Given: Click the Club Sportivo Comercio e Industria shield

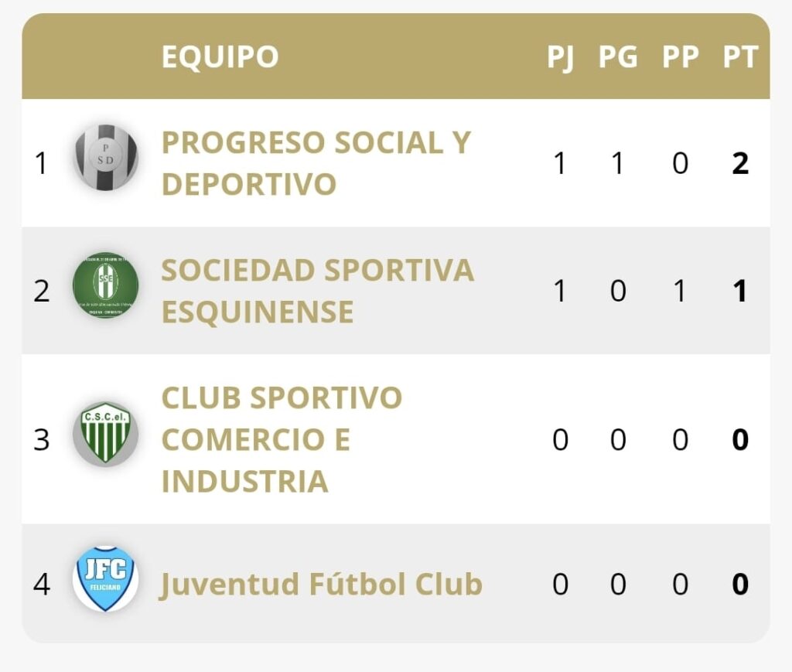Looking at the screenshot, I should [x=106, y=433].
